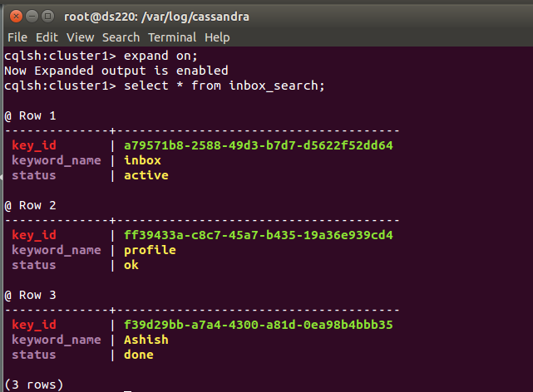Click the UUID starting with a79571b8
This screenshot has width=533, height=392.
click(x=259, y=145)
